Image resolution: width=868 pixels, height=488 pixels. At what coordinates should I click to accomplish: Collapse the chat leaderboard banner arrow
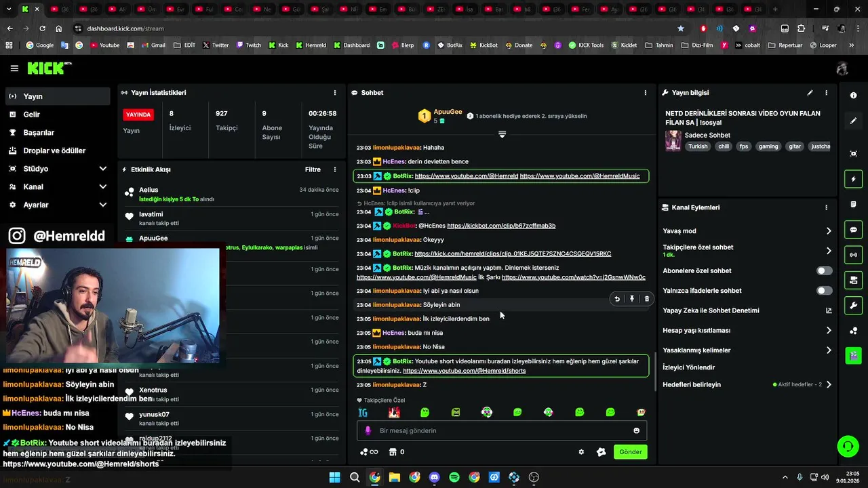pyautogui.click(x=502, y=134)
